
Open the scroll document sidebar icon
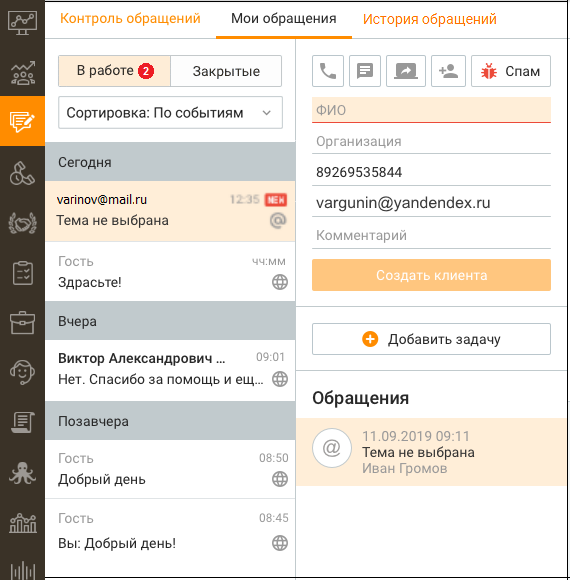click(x=23, y=422)
